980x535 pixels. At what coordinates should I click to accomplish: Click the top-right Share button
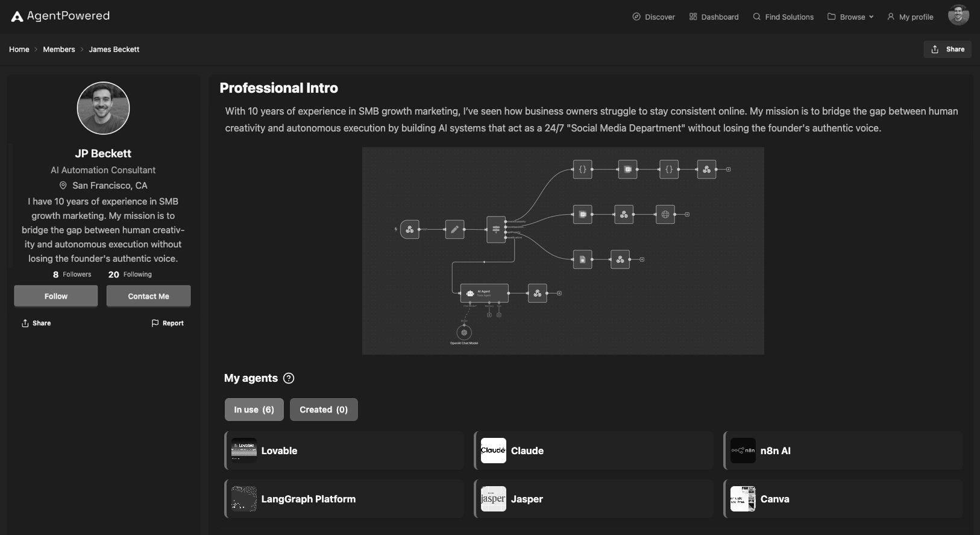click(947, 49)
